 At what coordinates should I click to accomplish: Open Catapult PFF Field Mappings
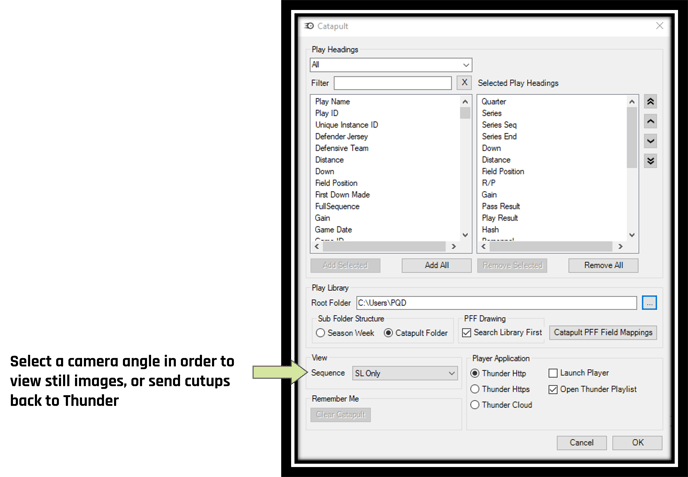click(x=603, y=333)
